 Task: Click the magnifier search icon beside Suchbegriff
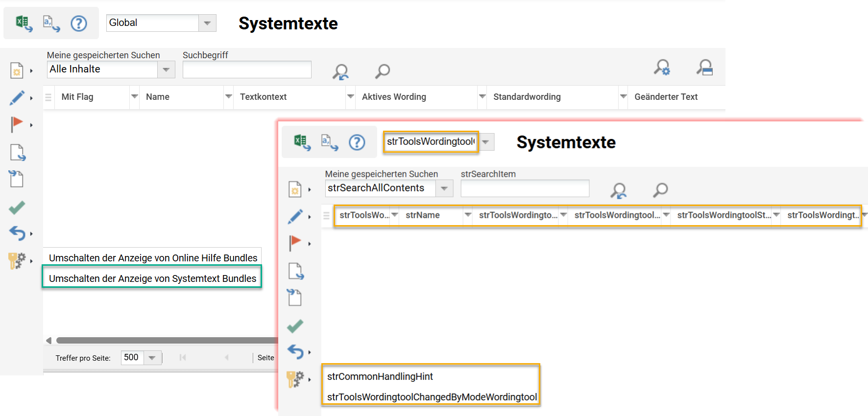(x=383, y=71)
